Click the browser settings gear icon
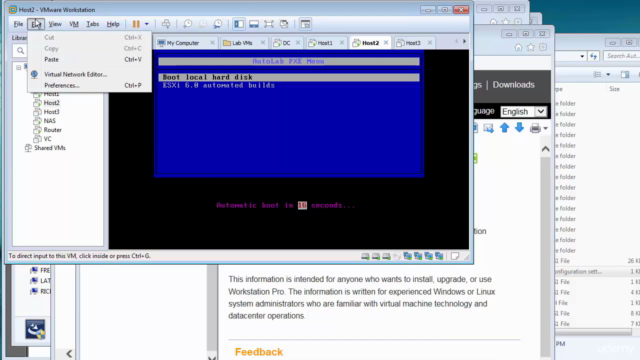 [x=543, y=47]
